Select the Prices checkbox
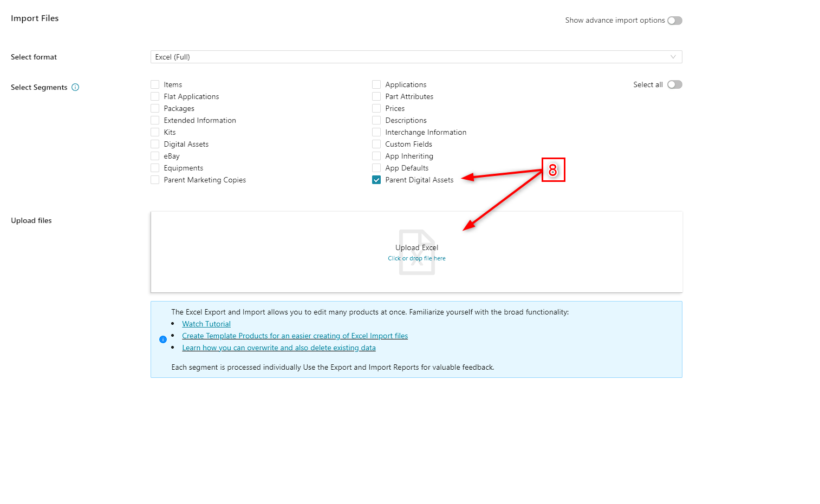The image size is (820, 504). (x=376, y=108)
